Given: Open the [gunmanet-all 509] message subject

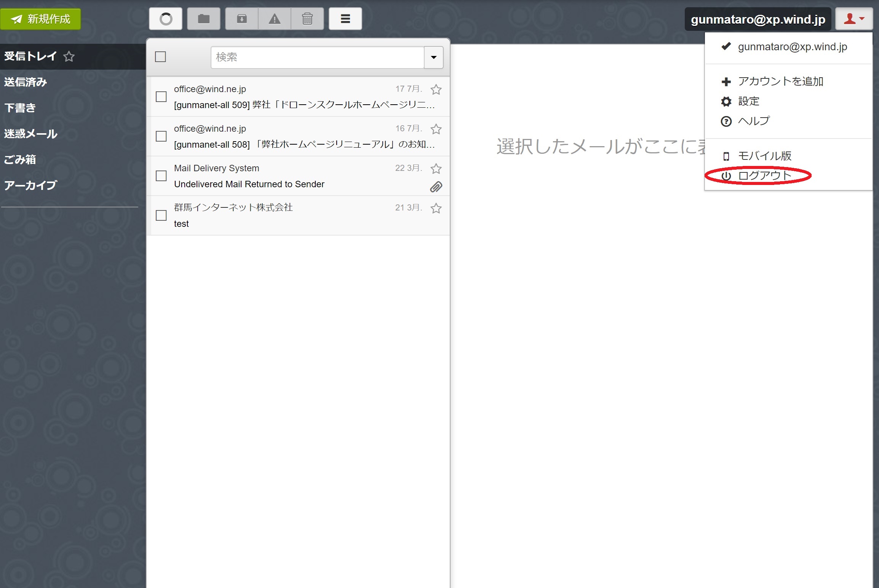Looking at the screenshot, I should click(304, 105).
